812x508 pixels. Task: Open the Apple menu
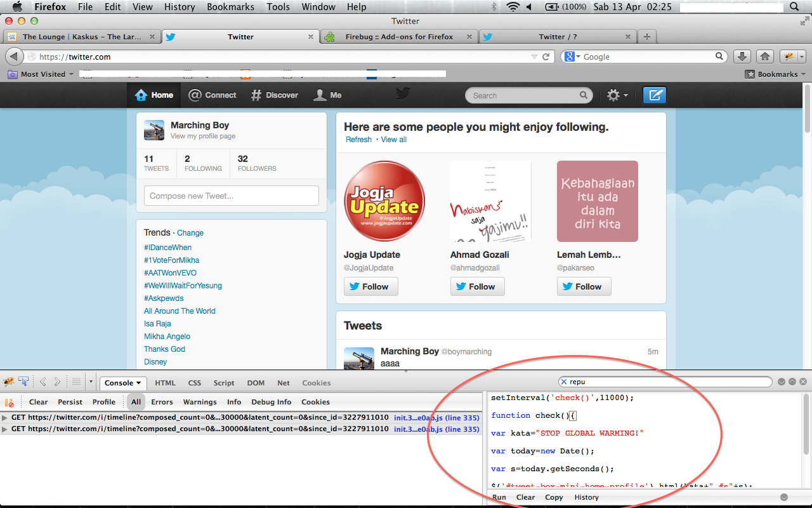[17, 7]
